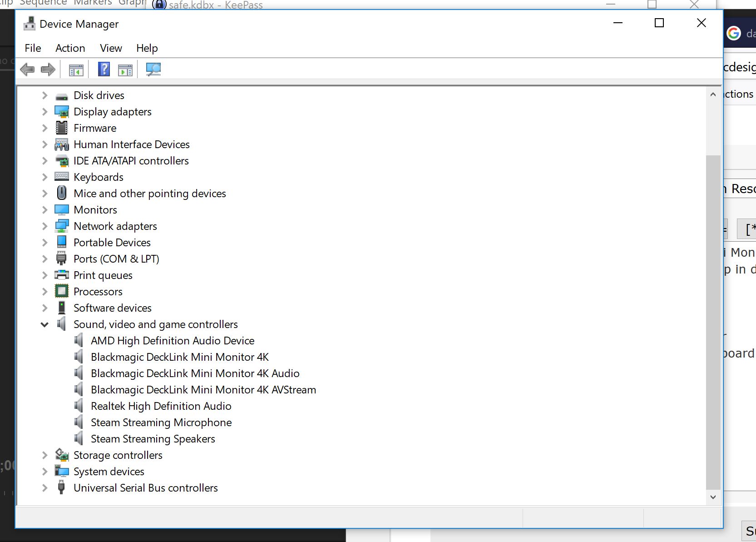
Task: Expand the Display adapters node
Action: (44, 112)
